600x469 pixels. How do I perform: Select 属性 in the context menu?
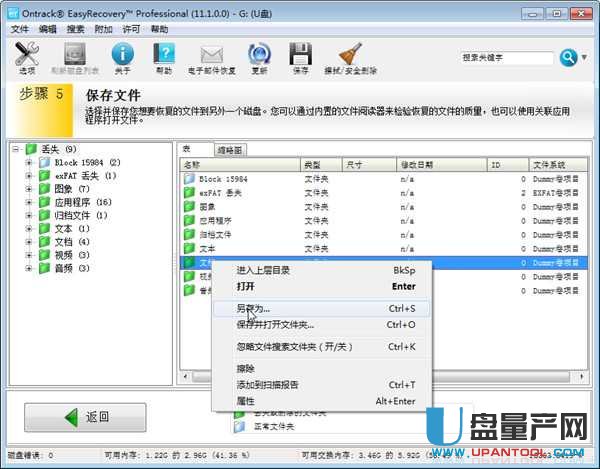click(x=245, y=400)
